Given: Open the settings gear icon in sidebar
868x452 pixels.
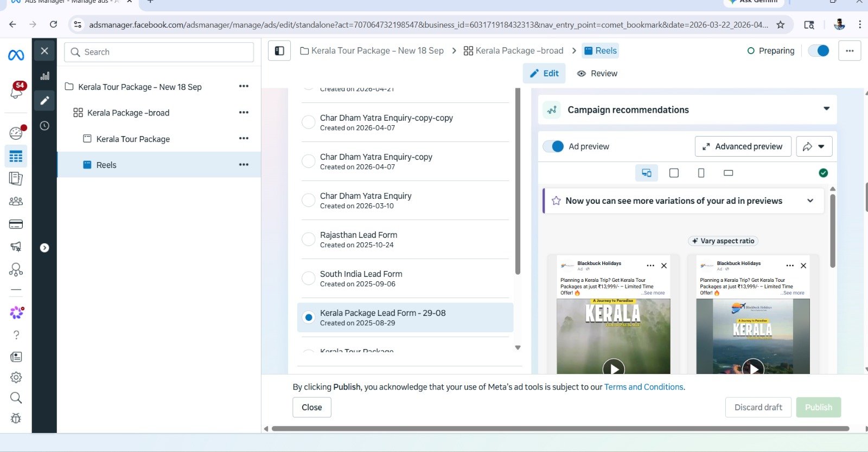Looking at the screenshot, I should click(x=16, y=377).
